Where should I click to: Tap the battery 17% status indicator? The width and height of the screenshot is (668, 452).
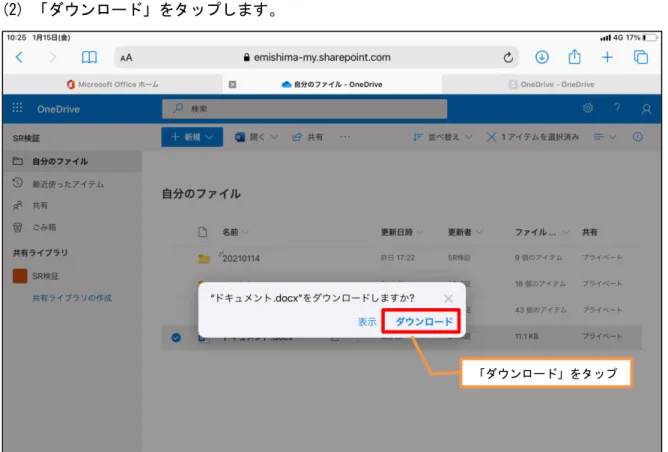coord(642,37)
